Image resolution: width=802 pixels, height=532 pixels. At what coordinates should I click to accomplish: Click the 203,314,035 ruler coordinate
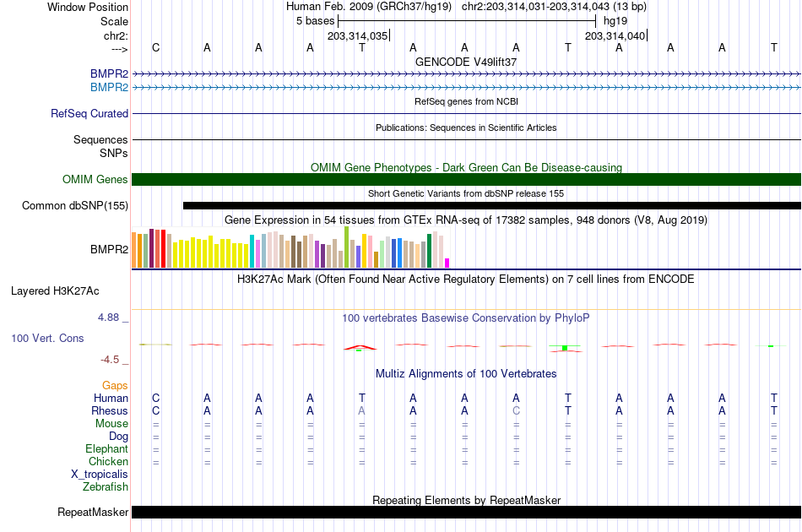358,35
